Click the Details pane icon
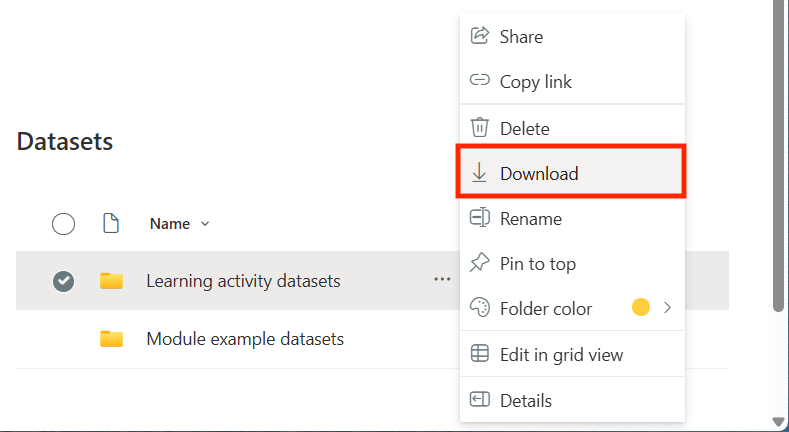This screenshot has height=432, width=789. [x=480, y=400]
